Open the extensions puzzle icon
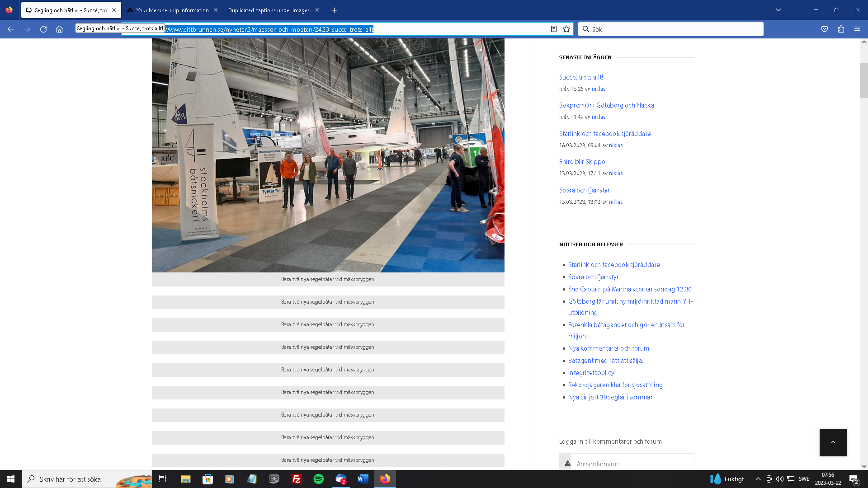 [841, 29]
